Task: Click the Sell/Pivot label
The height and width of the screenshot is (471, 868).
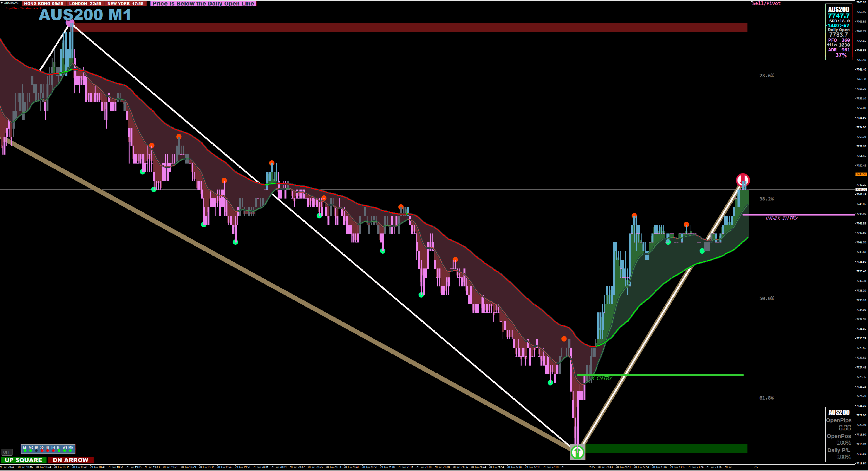Action: 766,3
